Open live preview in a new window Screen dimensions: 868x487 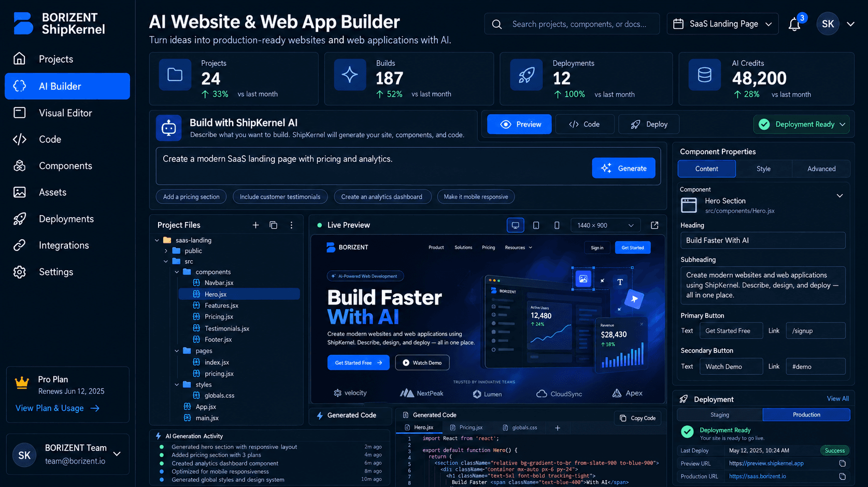click(x=654, y=225)
